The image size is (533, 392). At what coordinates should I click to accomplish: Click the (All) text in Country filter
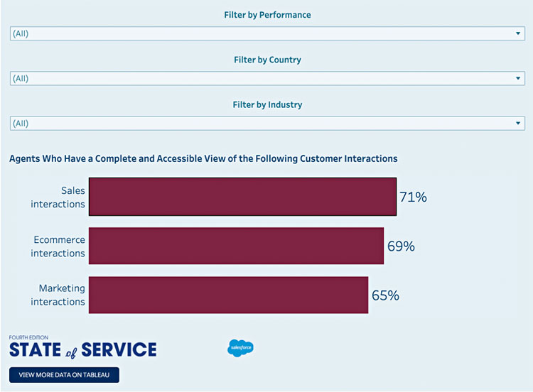[21, 79]
